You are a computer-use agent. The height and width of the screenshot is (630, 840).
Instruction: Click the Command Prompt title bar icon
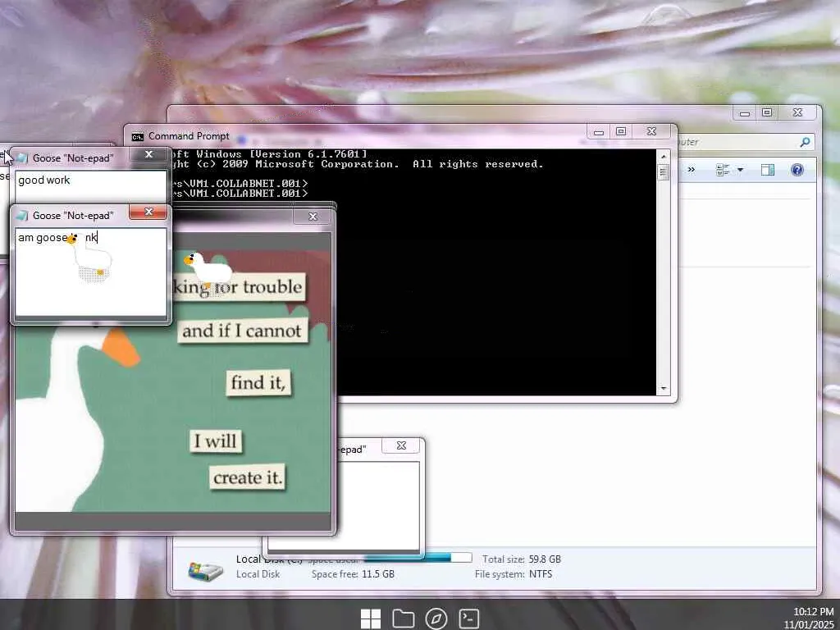pyautogui.click(x=138, y=137)
